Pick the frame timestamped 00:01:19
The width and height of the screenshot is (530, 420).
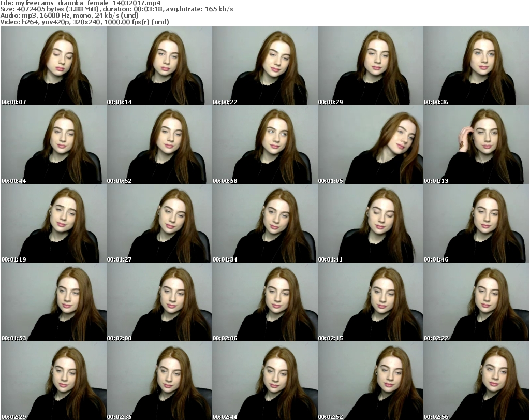(x=54, y=223)
